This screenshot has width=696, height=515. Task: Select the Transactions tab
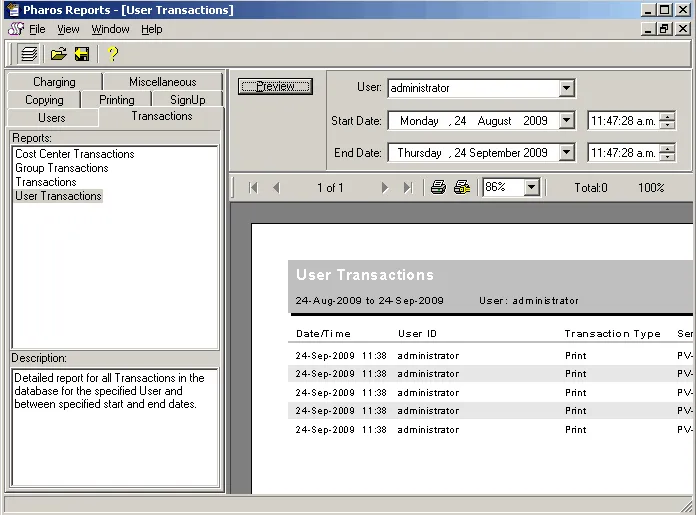click(162, 116)
